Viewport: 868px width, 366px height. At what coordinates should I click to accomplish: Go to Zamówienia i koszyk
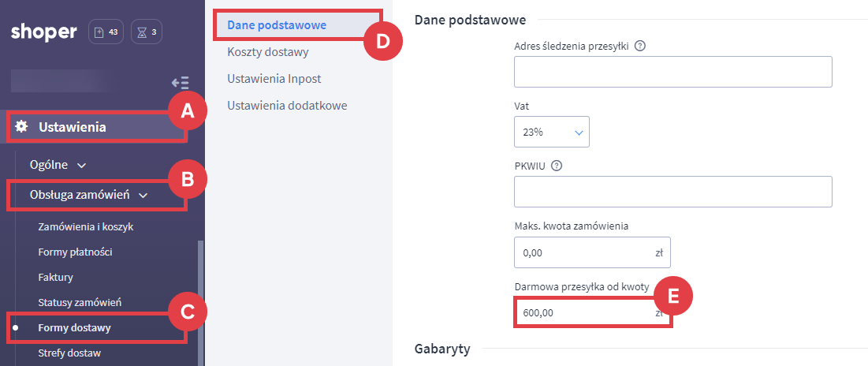(x=85, y=226)
